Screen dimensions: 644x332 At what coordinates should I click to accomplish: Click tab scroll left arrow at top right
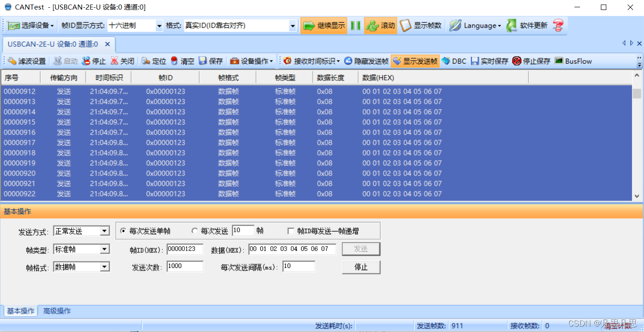pyautogui.click(x=624, y=43)
